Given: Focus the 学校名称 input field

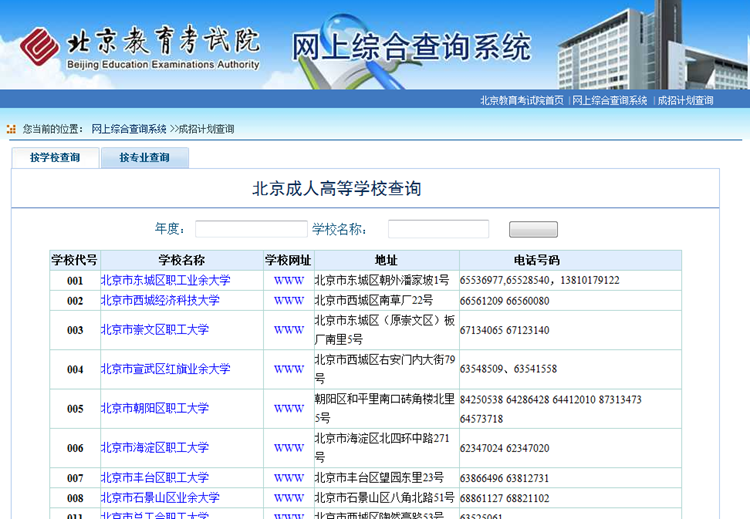Looking at the screenshot, I should 438,229.
